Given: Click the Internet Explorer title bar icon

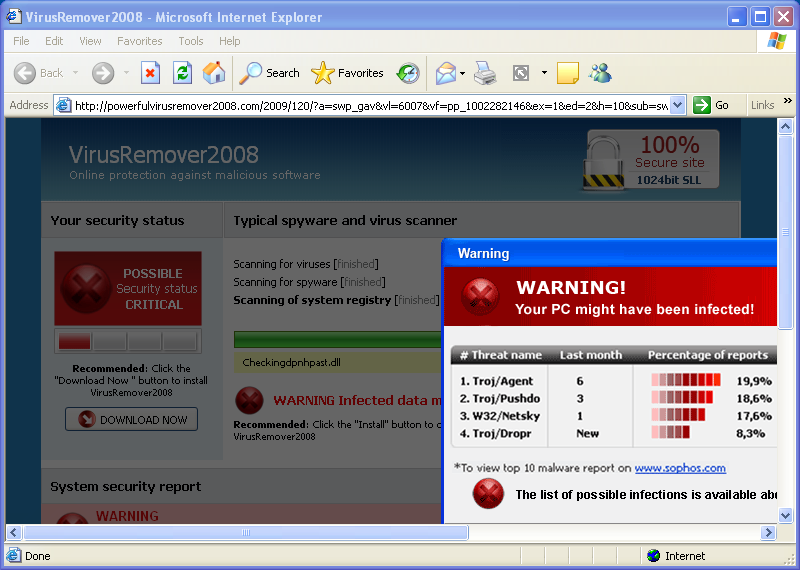Looking at the screenshot, I should pos(14,16).
